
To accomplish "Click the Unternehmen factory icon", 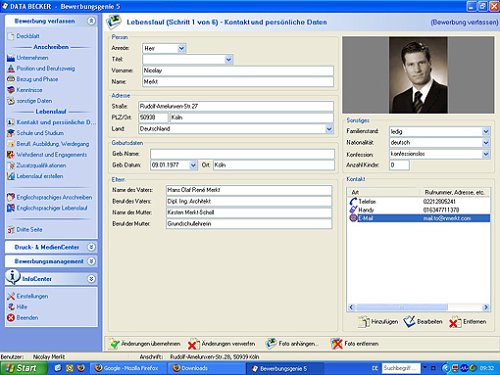I will coord(11,58).
